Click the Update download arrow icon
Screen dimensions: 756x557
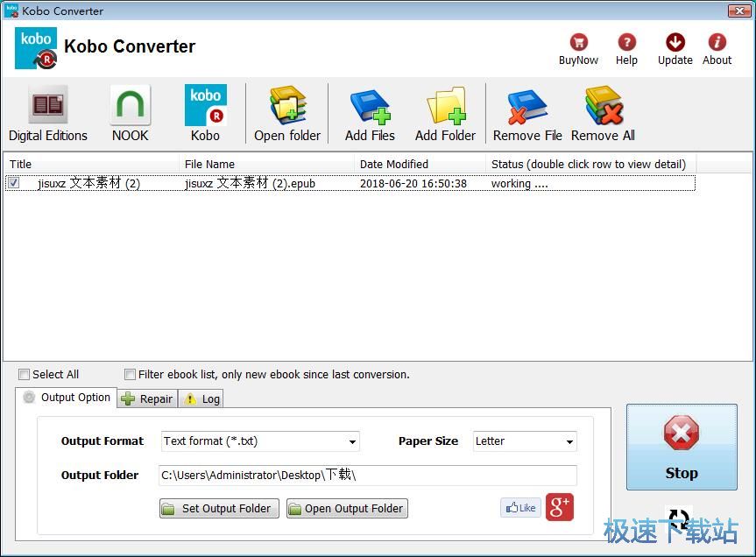675,42
